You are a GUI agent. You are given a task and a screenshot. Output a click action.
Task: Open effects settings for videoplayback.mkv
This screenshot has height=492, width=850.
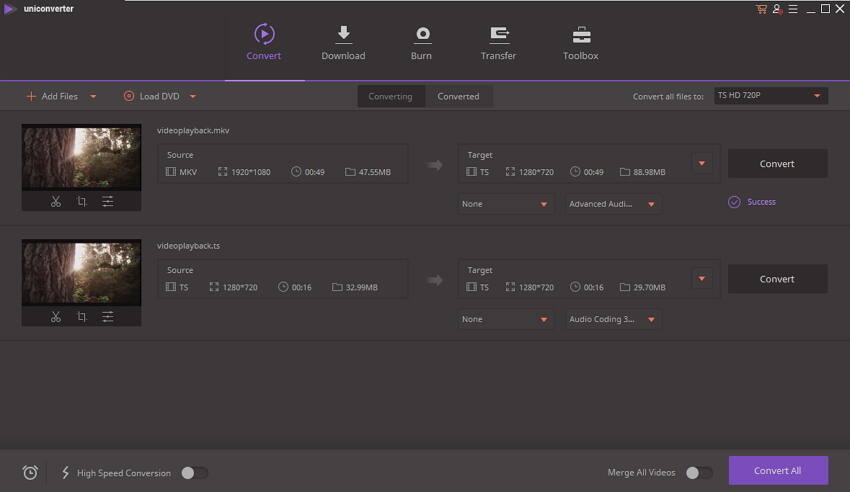click(x=108, y=202)
